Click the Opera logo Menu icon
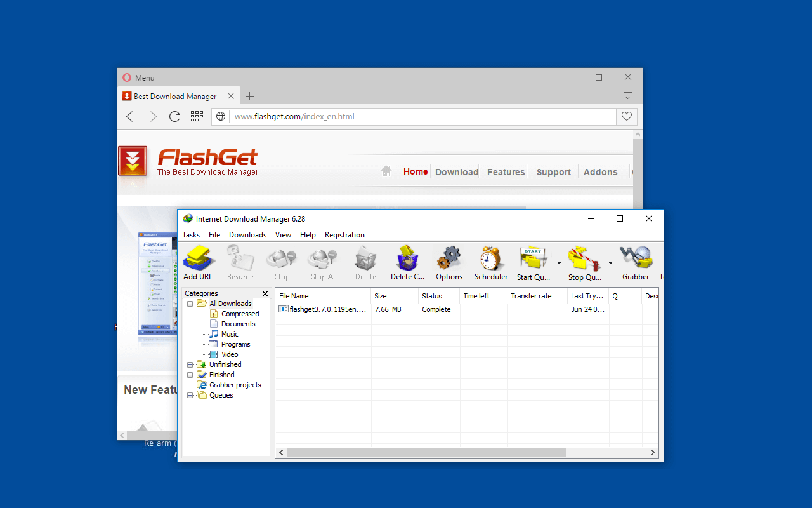 pyautogui.click(x=127, y=77)
